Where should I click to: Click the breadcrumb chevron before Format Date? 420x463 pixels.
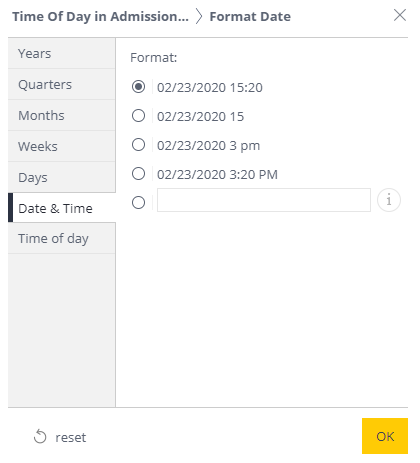(199, 16)
